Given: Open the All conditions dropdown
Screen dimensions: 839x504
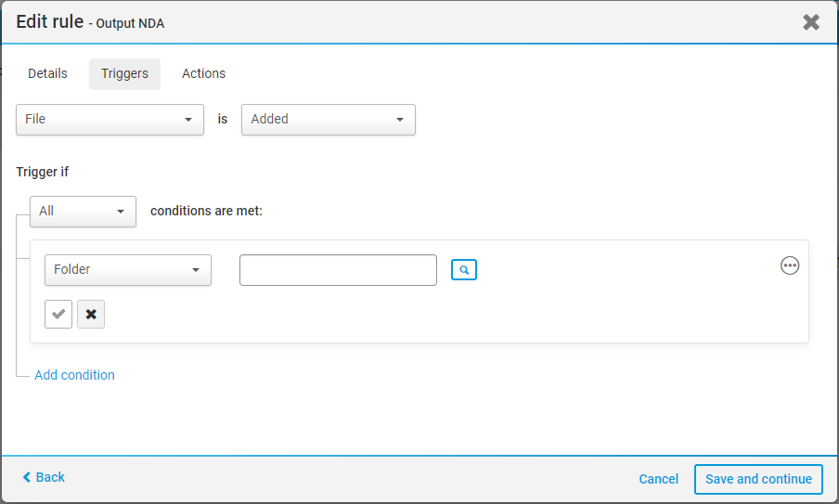Looking at the screenshot, I should click(83, 212).
